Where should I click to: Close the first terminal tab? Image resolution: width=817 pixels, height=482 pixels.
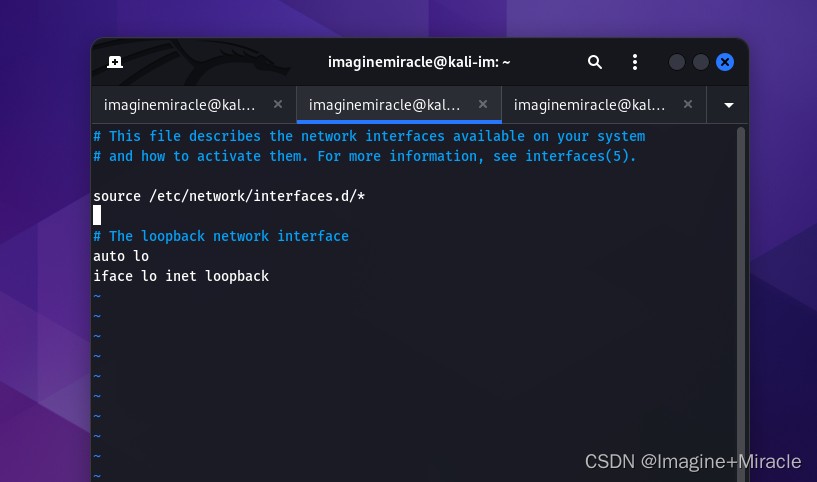[278, 104]
